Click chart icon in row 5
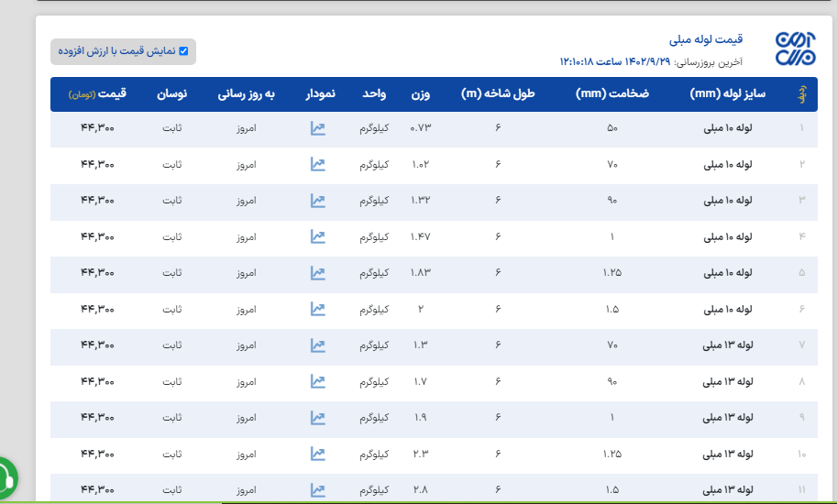Viewport: 837px width, 504px height. click(317, 273)
